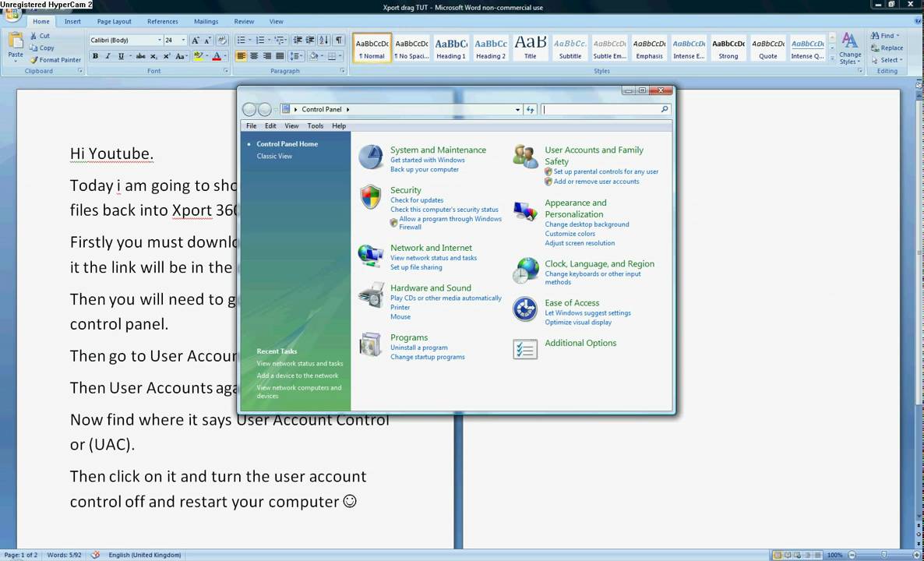Screen dimensions: 924x561
Task: Toggle subscript formatting
Action: tap(153, 56)
